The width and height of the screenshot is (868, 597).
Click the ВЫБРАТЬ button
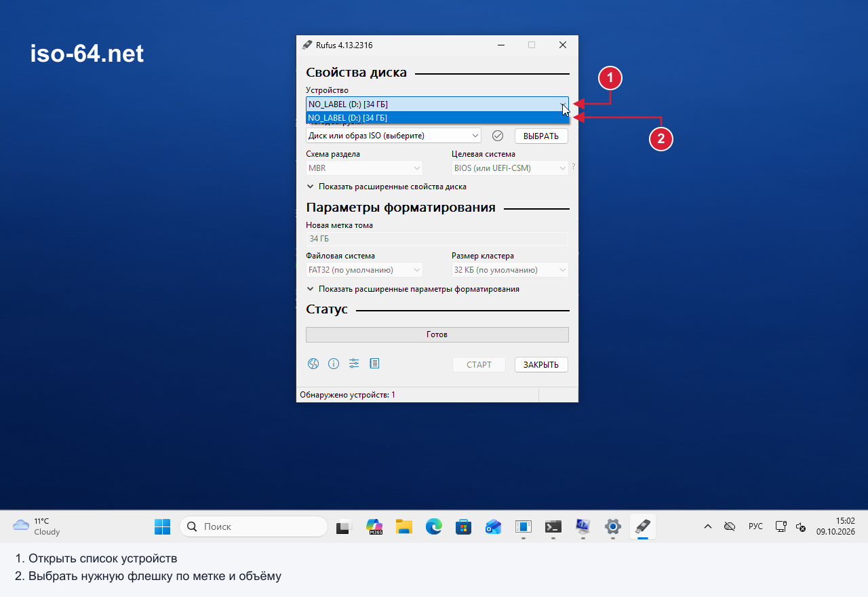tap(541, 136)
